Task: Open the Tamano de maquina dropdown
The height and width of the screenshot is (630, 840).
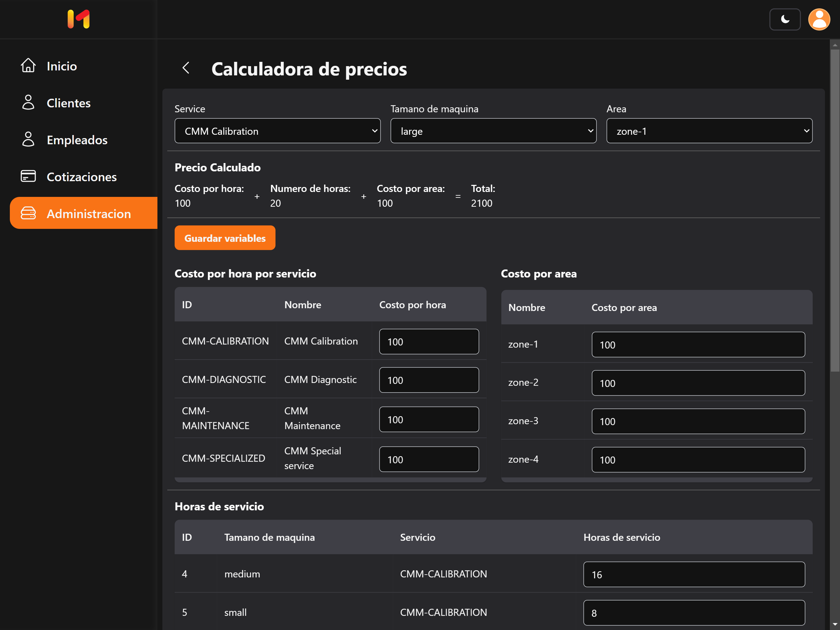Action: coord(493,131)
